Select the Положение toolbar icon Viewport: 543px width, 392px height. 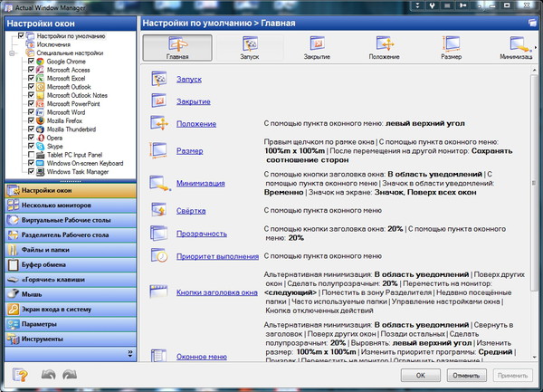(384, 43)
